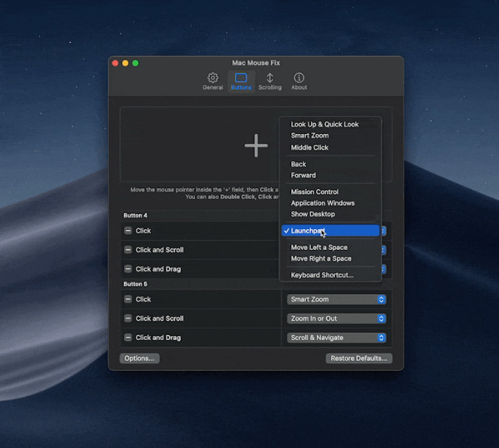Select the Button 4 header text
Viewport: 499px width, 448px height.
[x=135, y=215]
